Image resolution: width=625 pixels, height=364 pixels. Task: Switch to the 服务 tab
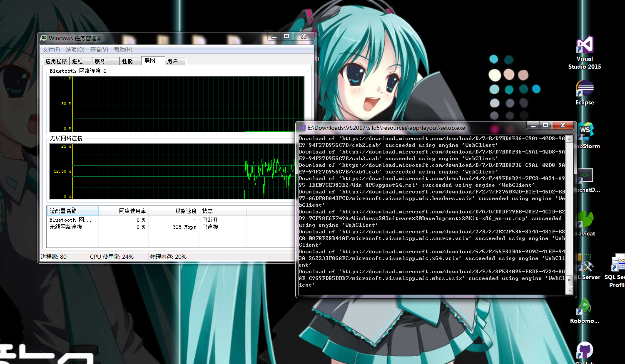(x=106, y=61)
